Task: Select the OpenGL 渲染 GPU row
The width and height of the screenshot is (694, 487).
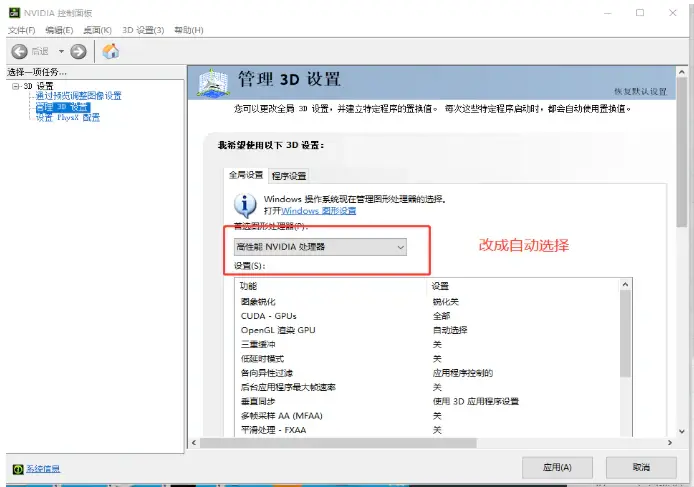Action: tap(428, 330)
